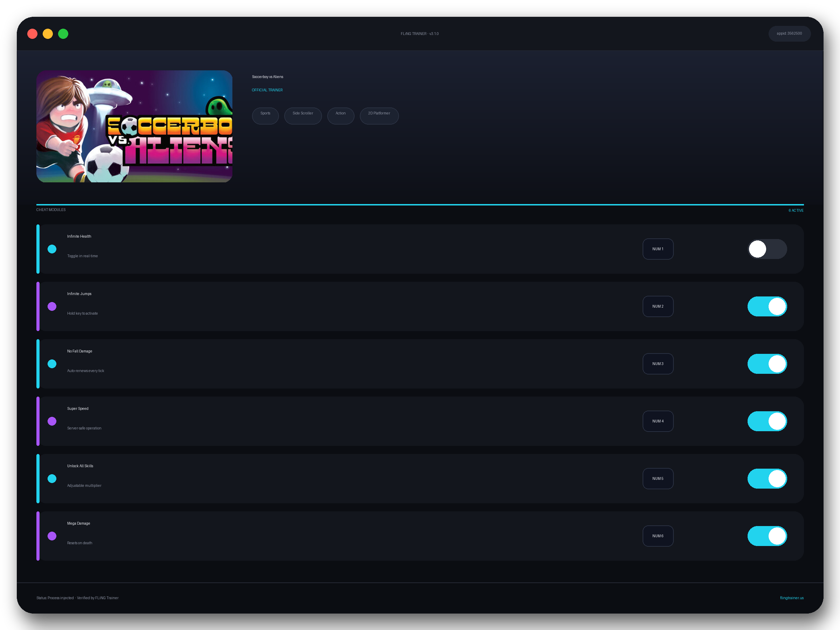Open the flingtrainer.us link

(x=791, y=598)
